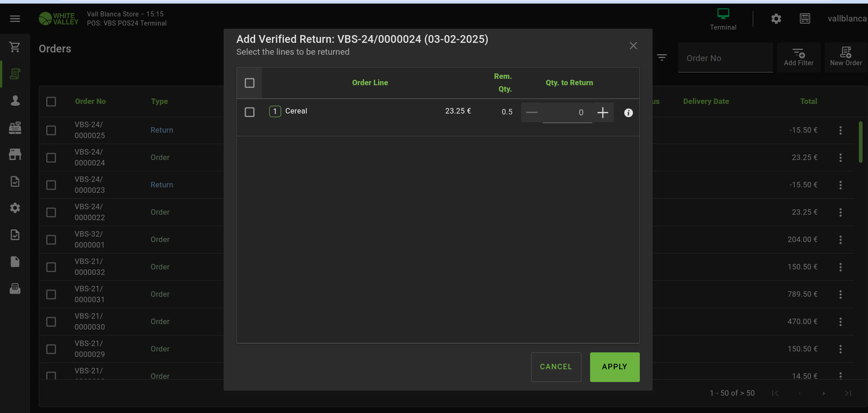Viewport: 868px width, 413px height.
Task: Show info for the Cereal line
Action: tap(628, 113)
